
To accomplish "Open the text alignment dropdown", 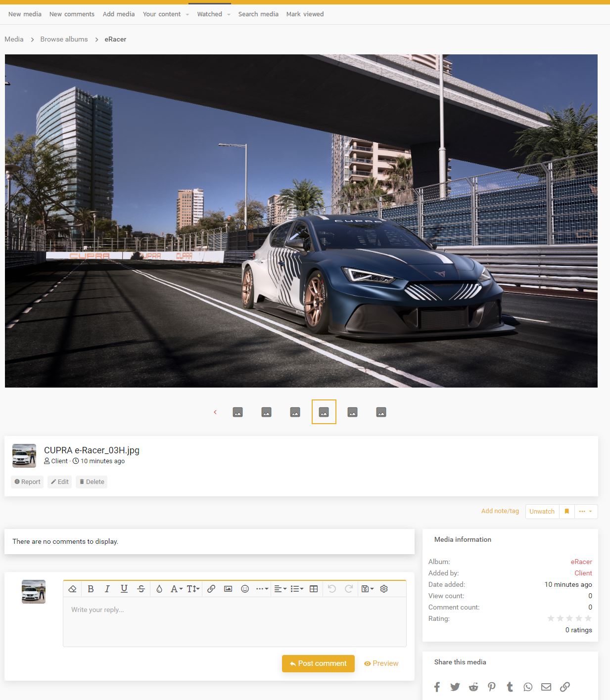I will (281, 589).
